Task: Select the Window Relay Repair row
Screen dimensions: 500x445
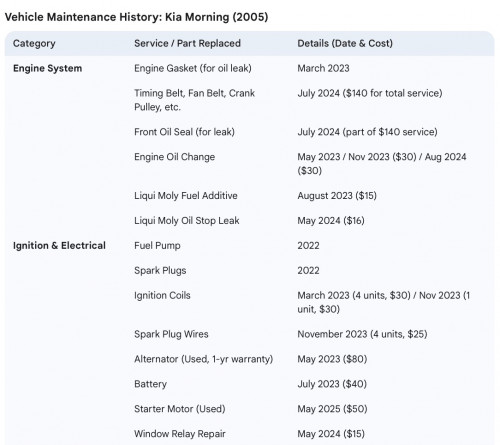Action: pyautogui.click(x=249, y=434)
